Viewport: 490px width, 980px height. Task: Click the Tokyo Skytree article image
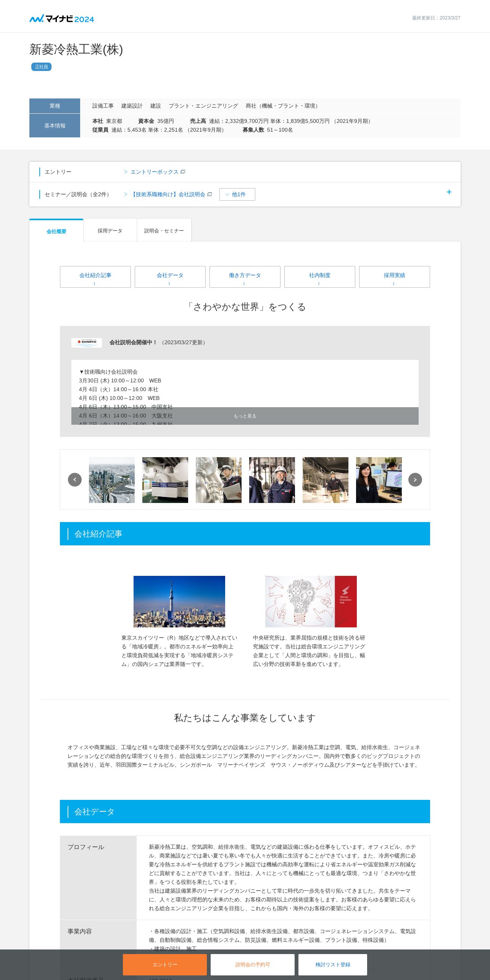[x=179, y=601]
